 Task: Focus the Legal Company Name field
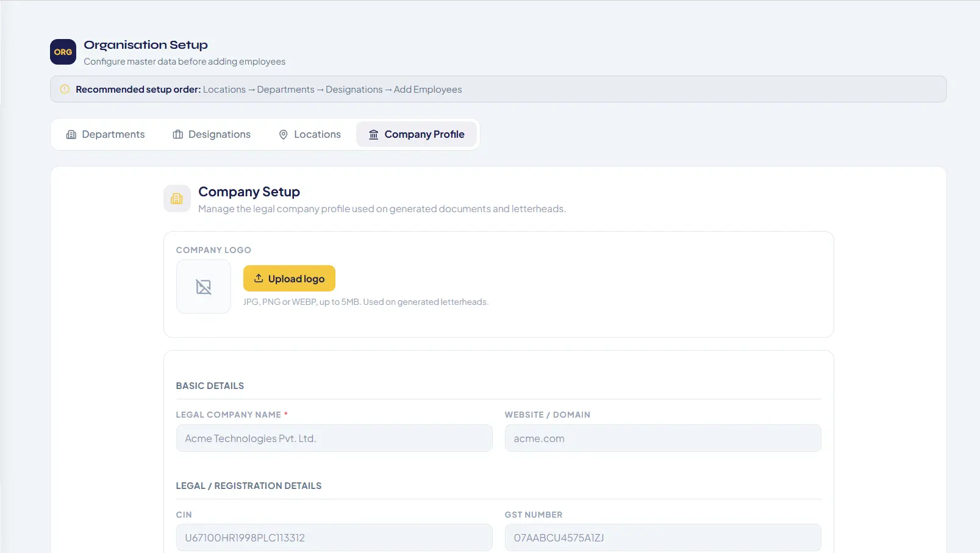click(334, 438)
